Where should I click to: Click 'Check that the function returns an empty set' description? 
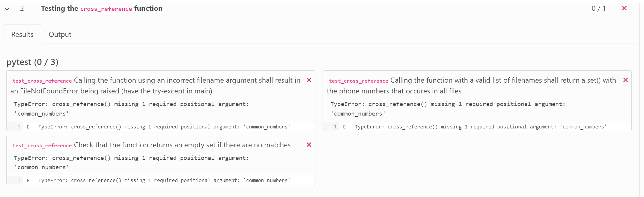pos(182,145)
